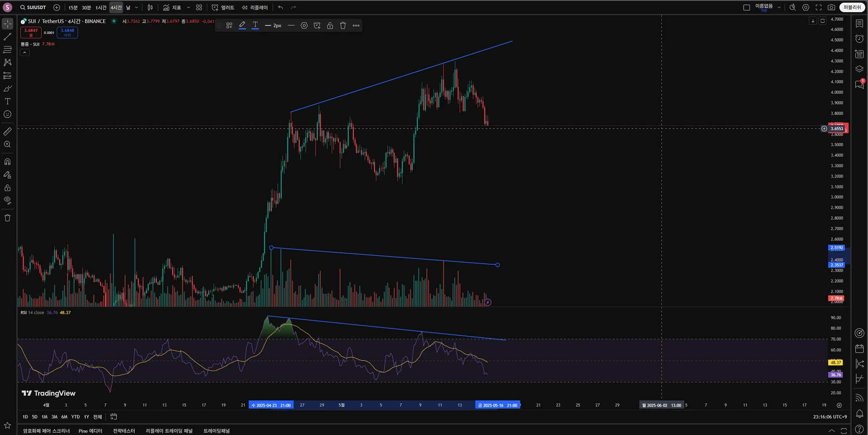Open chats with notification badge
The height and width of the screenshot is (435, 868).
click(859, 84)
